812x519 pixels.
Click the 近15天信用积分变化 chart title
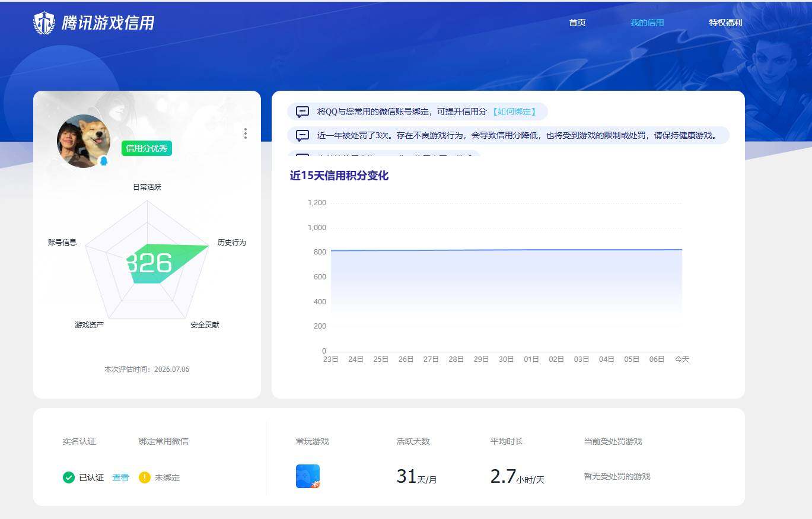pos(339,176)
